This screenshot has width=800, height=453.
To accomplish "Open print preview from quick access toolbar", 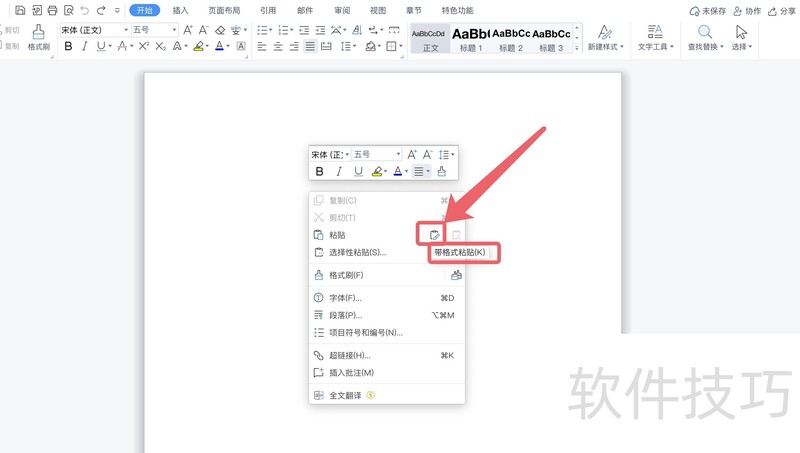I will coord(68,10).
